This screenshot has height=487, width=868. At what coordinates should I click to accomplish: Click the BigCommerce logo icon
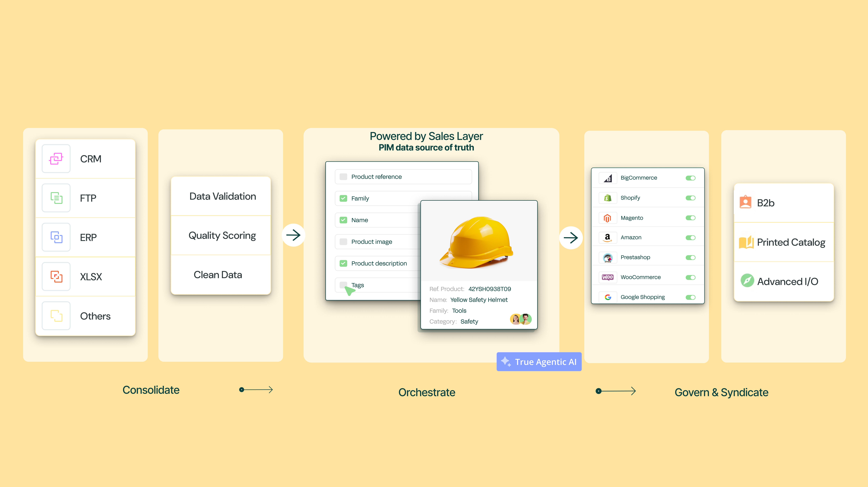608,178
